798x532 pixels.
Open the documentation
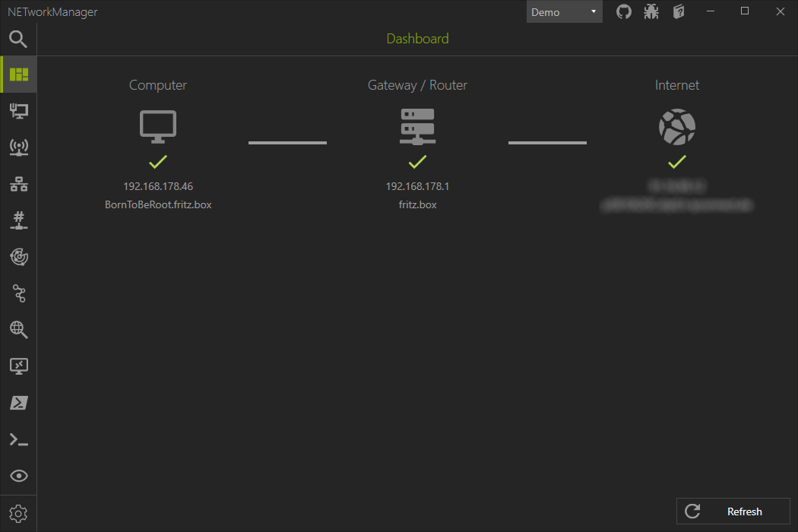coord(678,11)
